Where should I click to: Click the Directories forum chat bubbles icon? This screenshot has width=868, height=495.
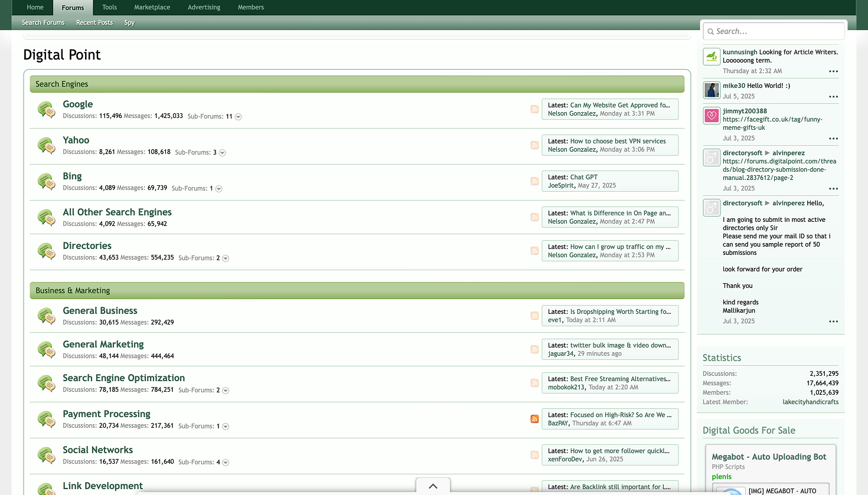point(47,251)
